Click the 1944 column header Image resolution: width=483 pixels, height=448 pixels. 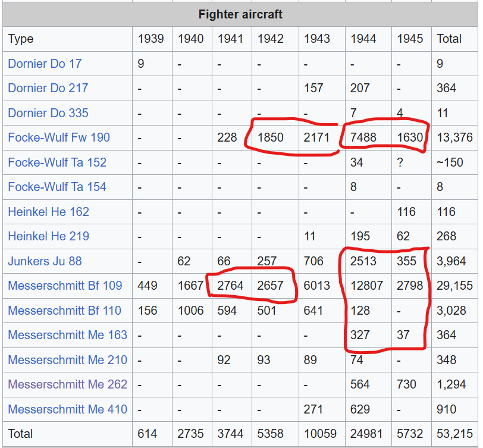click(368, 39)
